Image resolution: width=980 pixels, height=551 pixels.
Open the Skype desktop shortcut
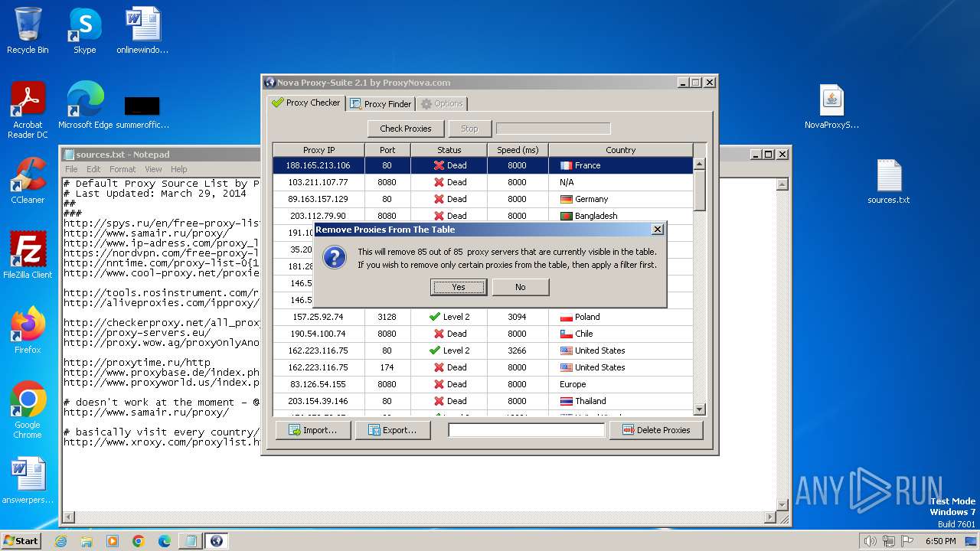tap(84, 31)
